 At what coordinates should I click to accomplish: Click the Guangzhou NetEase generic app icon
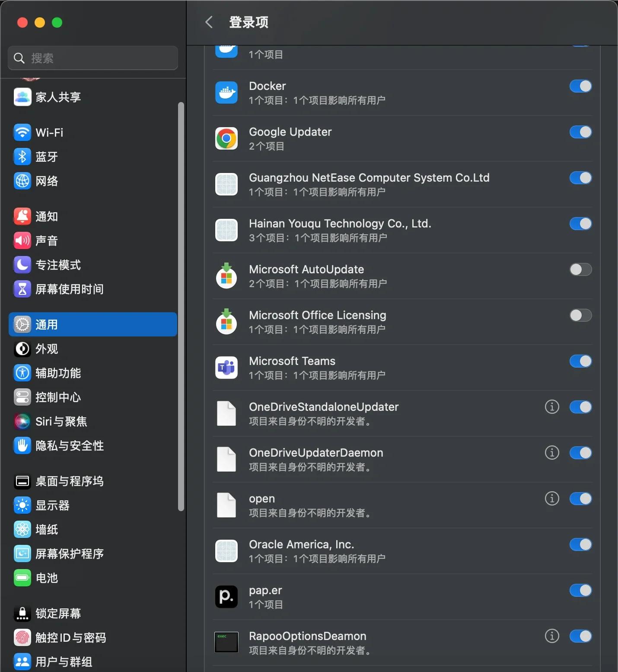point(226,184)
